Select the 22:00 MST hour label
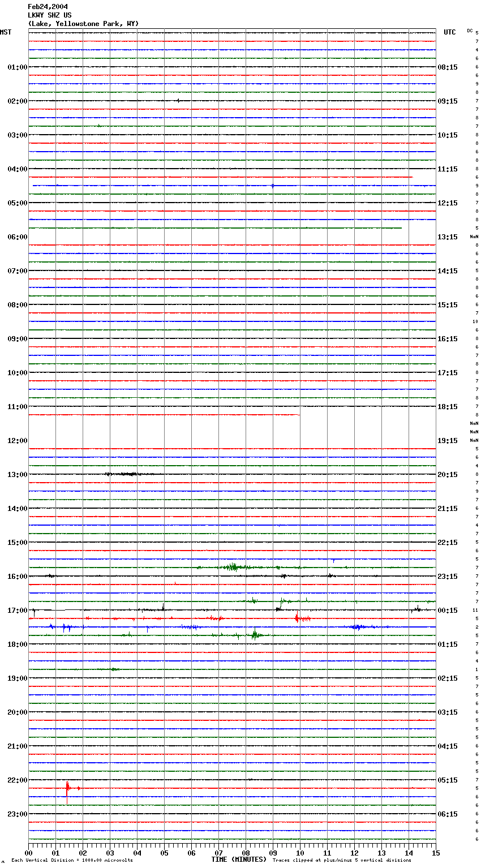Screen dimensions: 481x868 (17, 780)
